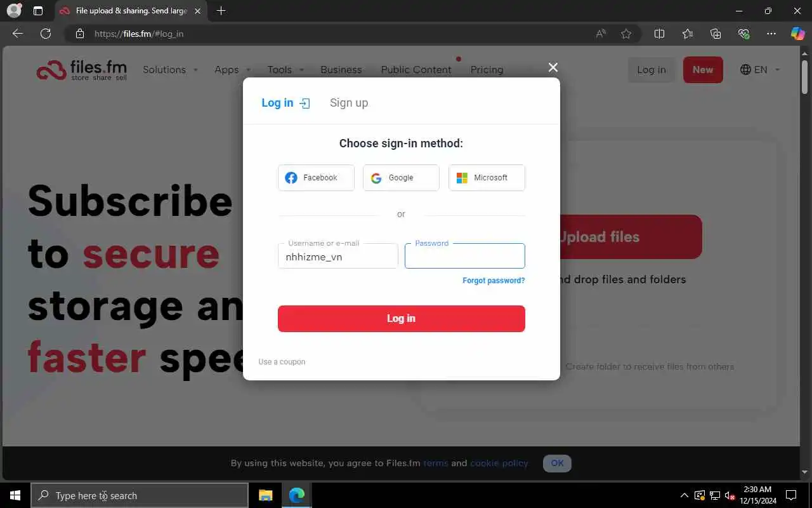Click the page vertical scrollbar
This screenshot has height=508, width=812.
(805, 77)
